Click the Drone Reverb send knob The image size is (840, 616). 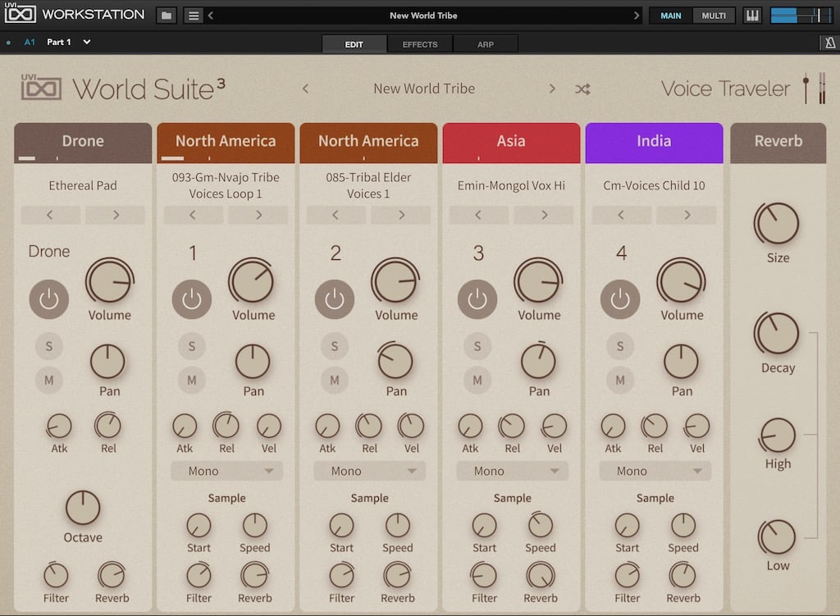[x=112, y=576]
